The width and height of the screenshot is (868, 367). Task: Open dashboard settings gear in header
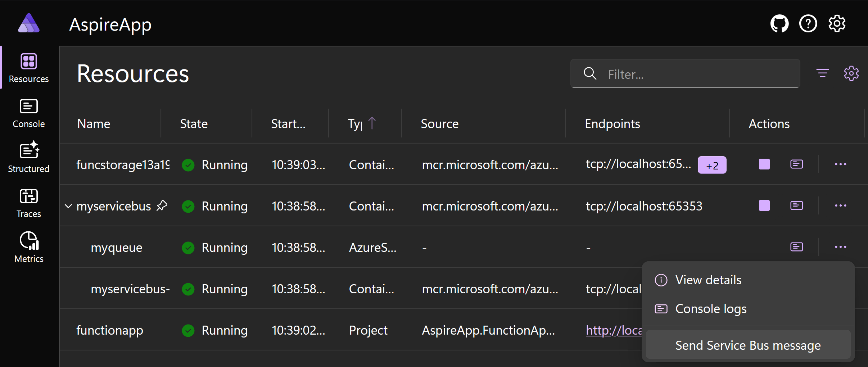(837, 24)
